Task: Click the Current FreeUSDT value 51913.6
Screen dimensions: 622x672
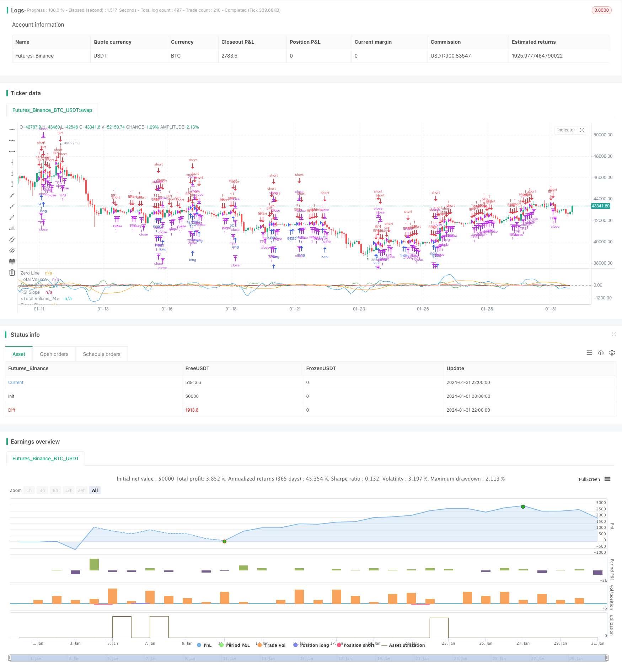Action: pyautogui.click(x=193, y=383)
